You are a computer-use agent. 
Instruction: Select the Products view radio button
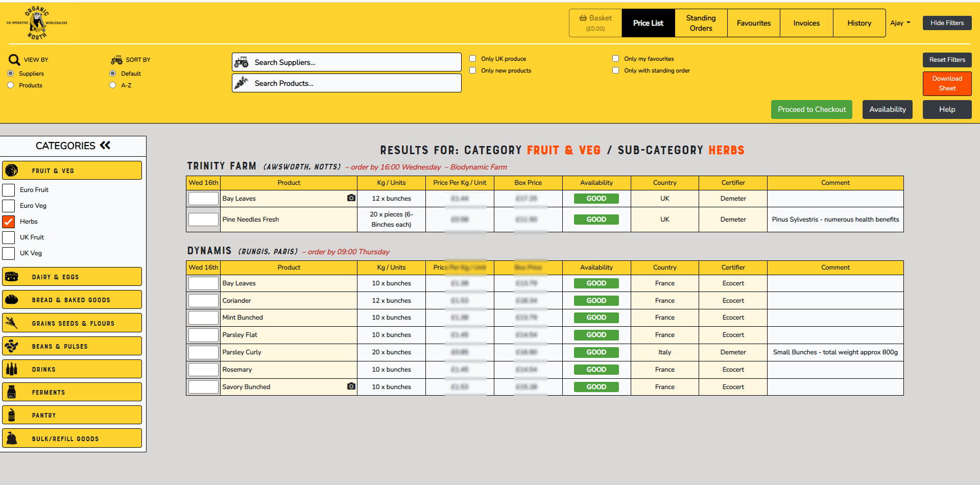(11, 85)
